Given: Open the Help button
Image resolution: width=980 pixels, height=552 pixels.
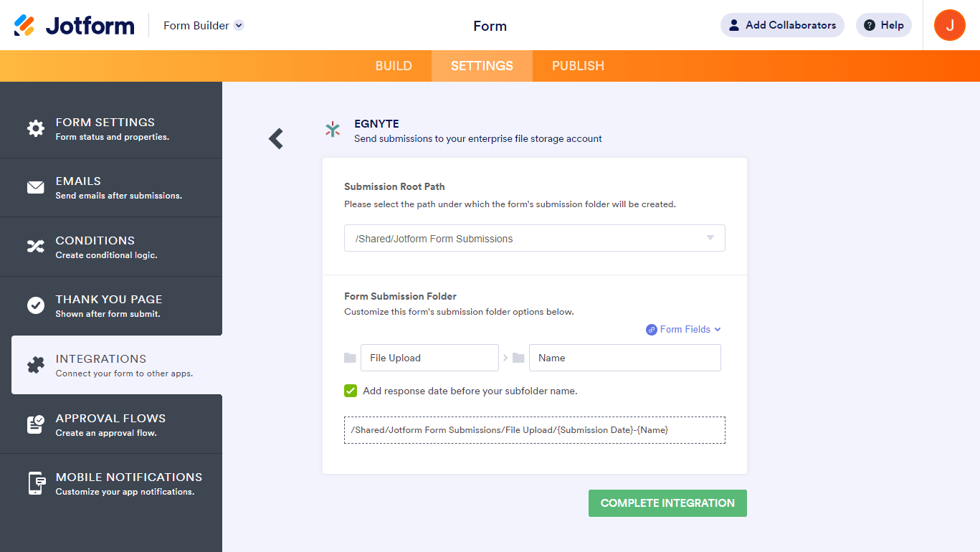Looking at the screenshot, I should click(x=883, y=25).
